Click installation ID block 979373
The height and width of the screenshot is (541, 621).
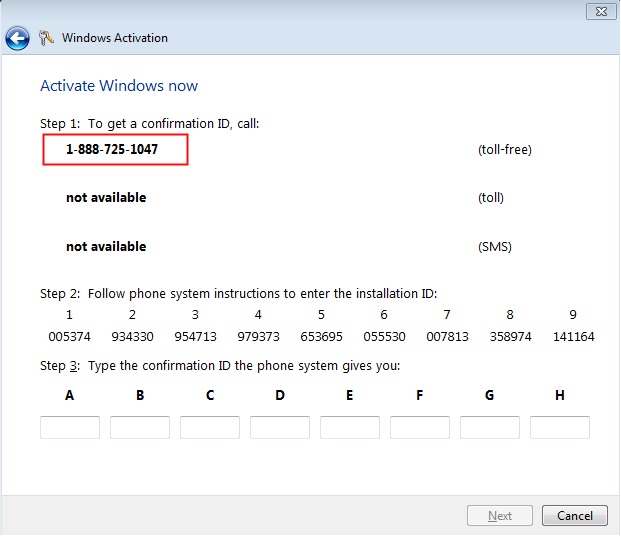(x=258, y=337)
